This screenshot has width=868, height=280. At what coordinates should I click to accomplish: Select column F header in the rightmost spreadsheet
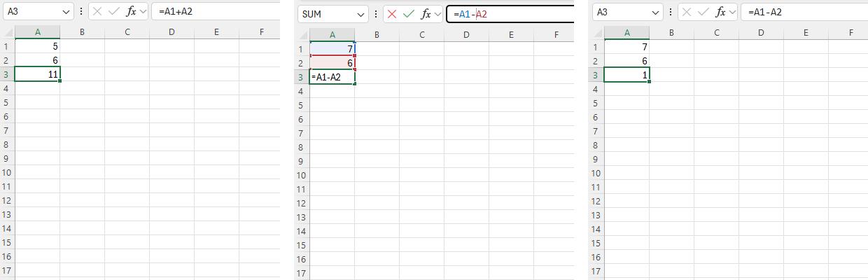[x=850, y=32]
